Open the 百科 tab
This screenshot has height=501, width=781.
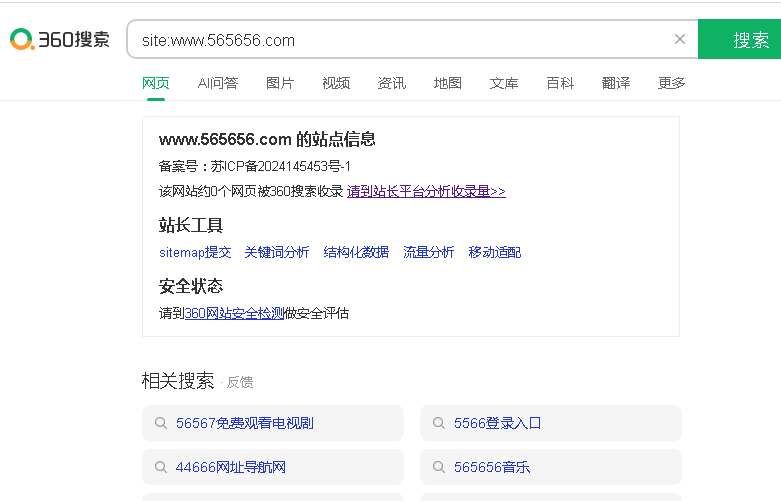560,83
